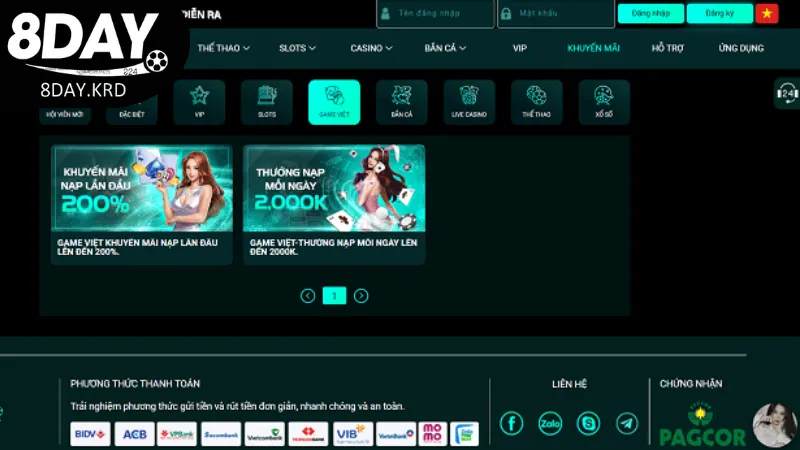
Task: Open the Khuyến Mãi menu item
Action: coord(593,48)
